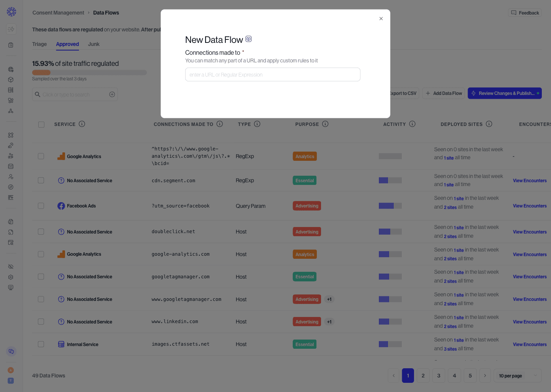551x392 pixels.
Task: Focus the URL or Regular Expression input
Action: click(x=273, y=75)
